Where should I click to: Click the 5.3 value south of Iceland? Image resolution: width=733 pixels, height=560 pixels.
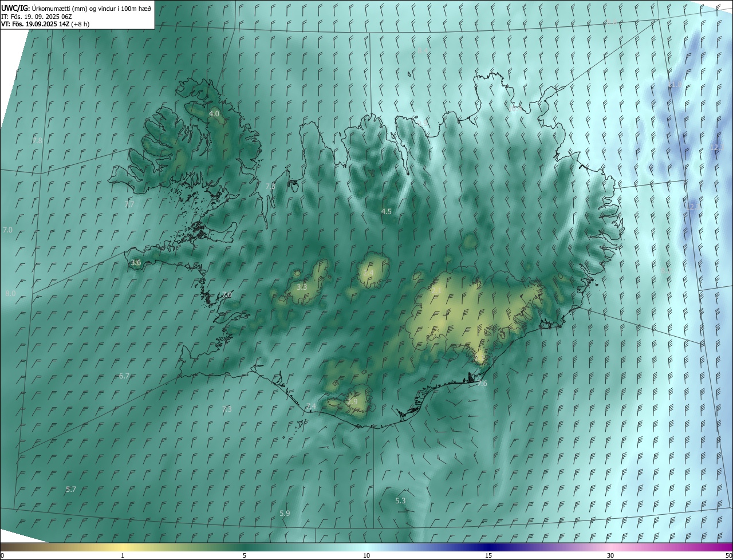coord(401,501)
